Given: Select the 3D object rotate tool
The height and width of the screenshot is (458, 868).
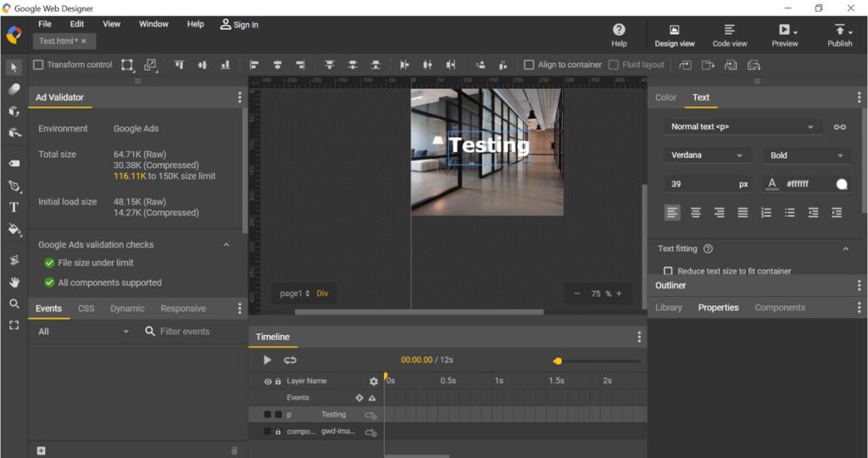Looking at the screenshot, I should coord(14,111).
